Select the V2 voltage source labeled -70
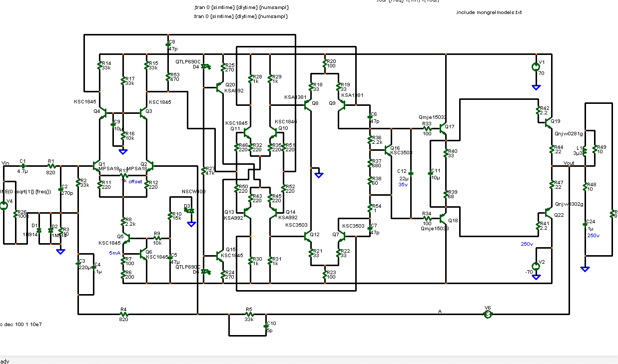Viewport: 618px width, 364px height. click(x=535, y=266)
